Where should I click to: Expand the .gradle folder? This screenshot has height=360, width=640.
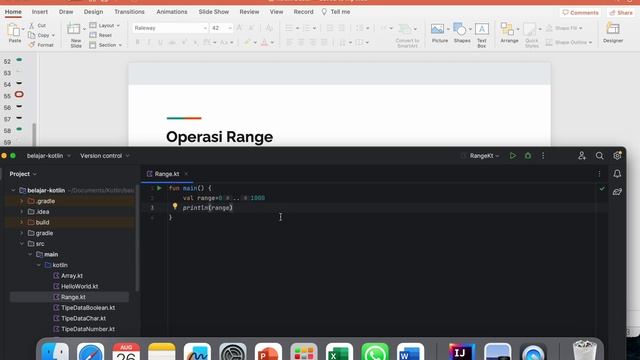(22, 201)
